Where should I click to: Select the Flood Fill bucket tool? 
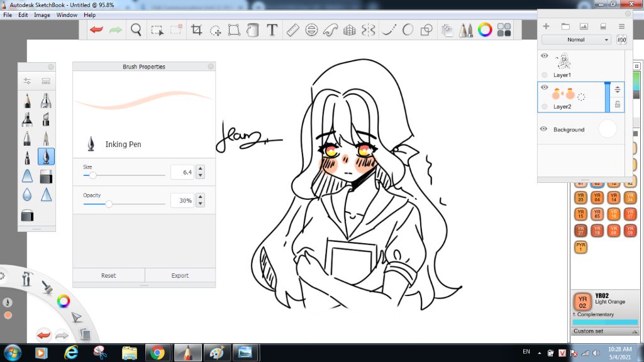tap(253, 30)
